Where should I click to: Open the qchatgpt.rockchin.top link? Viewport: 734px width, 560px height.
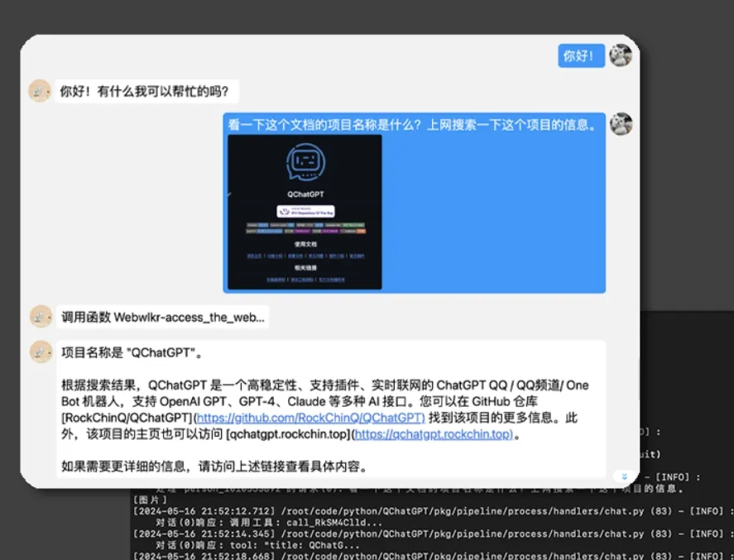433,434
